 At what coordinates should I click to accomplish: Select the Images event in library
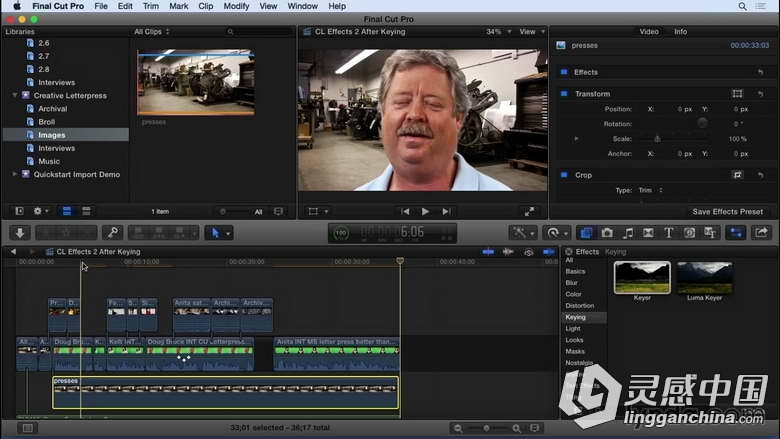[66, 135]
